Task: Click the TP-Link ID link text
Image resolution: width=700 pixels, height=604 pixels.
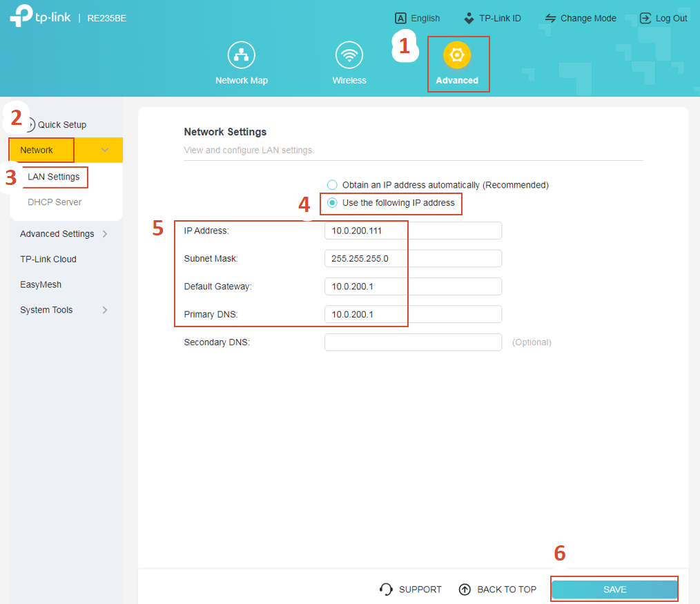Action: pyautogui.click(x=500, y=19)
